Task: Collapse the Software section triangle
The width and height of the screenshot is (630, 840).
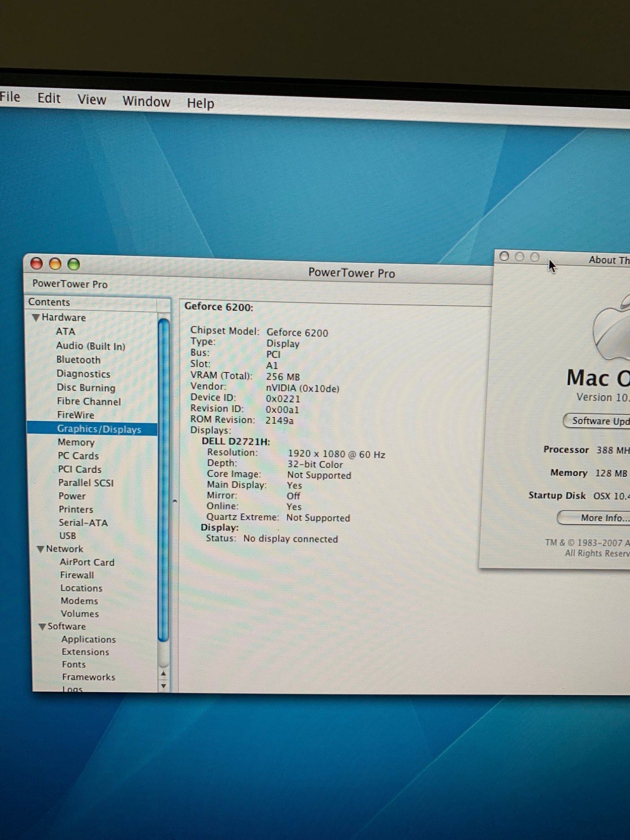Action: click(42, 626)
